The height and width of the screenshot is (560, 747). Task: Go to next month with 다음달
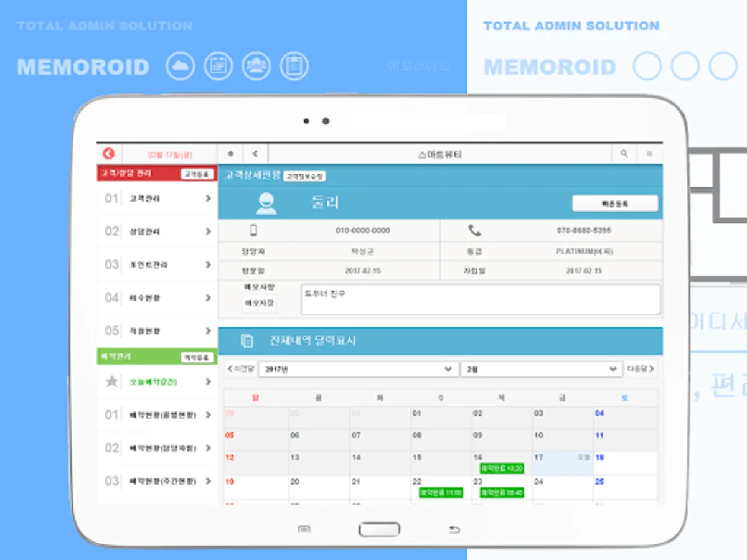[x=641, y=369]
